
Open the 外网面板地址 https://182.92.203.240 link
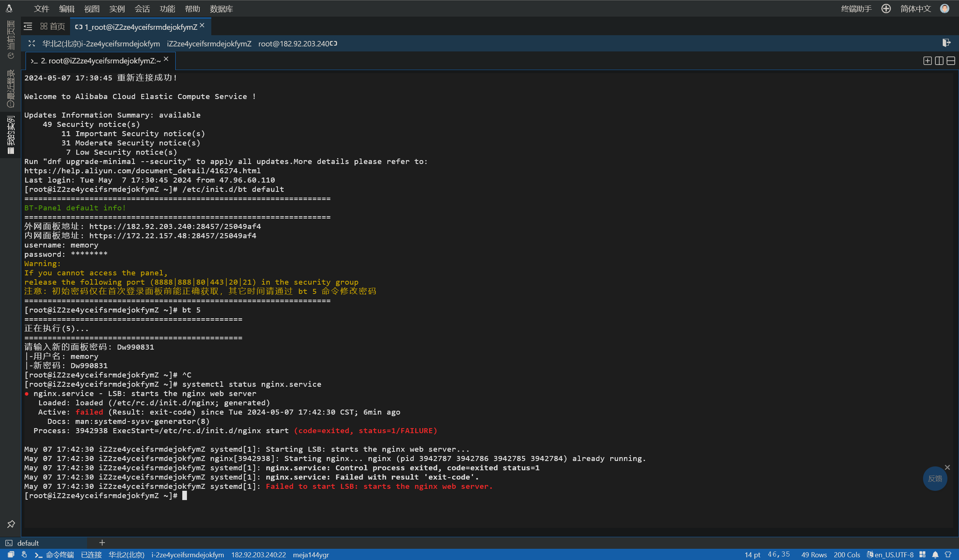click(175, 226)
